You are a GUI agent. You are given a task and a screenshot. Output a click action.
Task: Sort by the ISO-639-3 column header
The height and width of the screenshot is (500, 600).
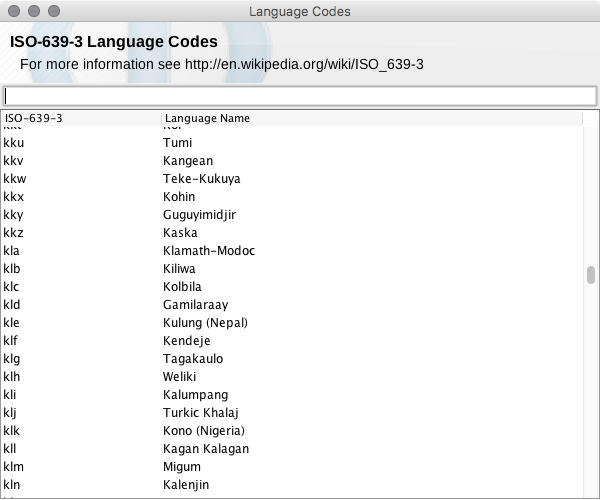click(81, 118)
